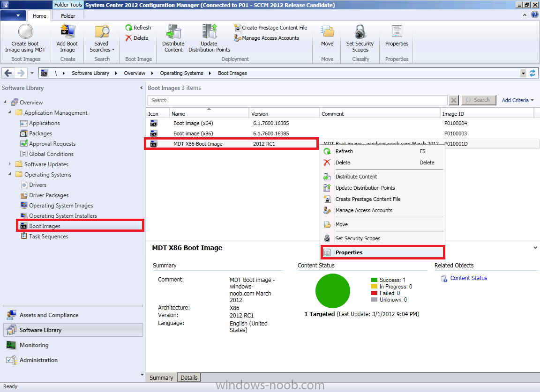This screenshot has width=540, height=392.
Task: Choose Create Prestage Content File in context menu
Action: (x=382, y=199)
